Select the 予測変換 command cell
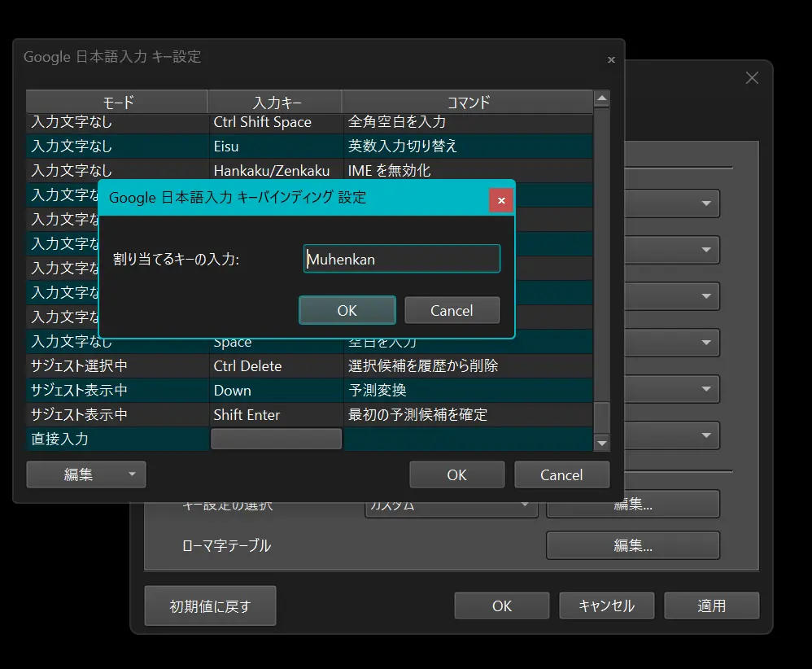The width and height of the screenshot is (812, 669). coord(468,390)
